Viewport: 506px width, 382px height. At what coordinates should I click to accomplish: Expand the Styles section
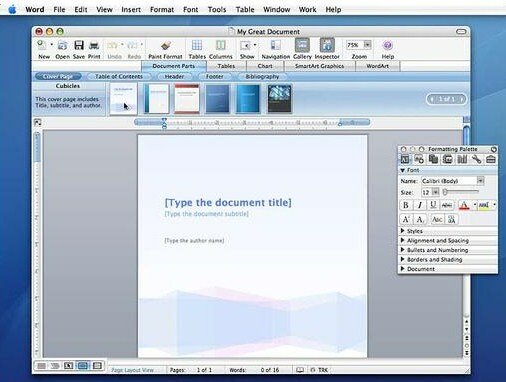[x=403, y=231]
